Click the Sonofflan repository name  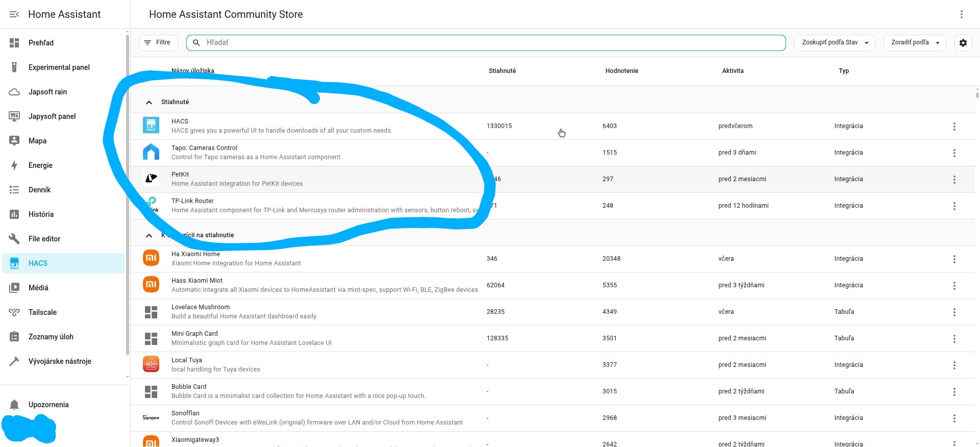[185, 413]
